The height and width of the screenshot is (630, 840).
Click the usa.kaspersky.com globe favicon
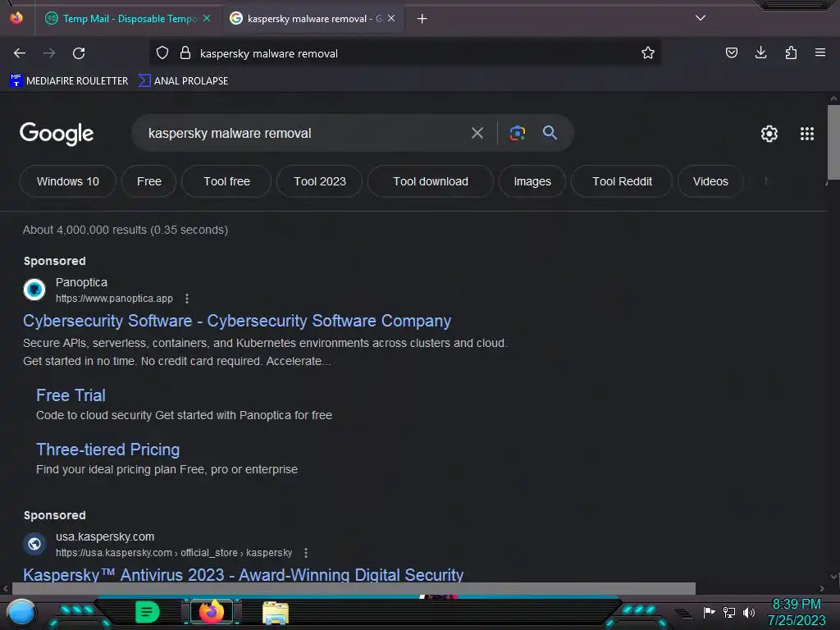coord(34,545)
